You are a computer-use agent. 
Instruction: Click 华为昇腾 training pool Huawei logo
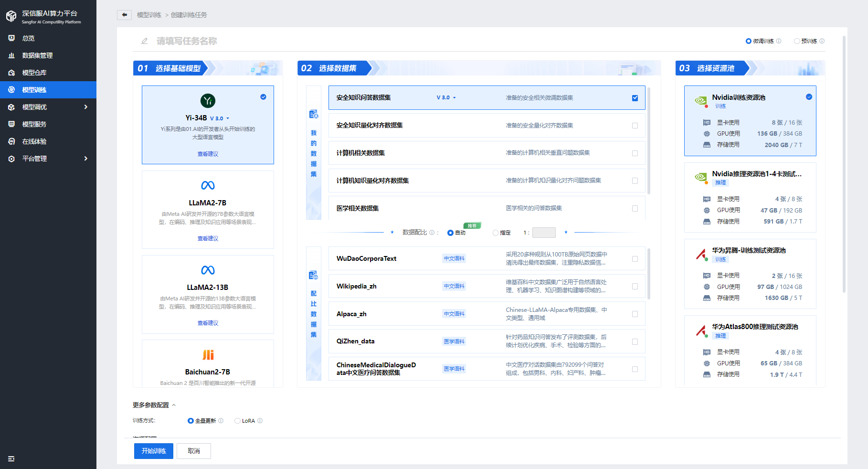(x=701, y=254)
